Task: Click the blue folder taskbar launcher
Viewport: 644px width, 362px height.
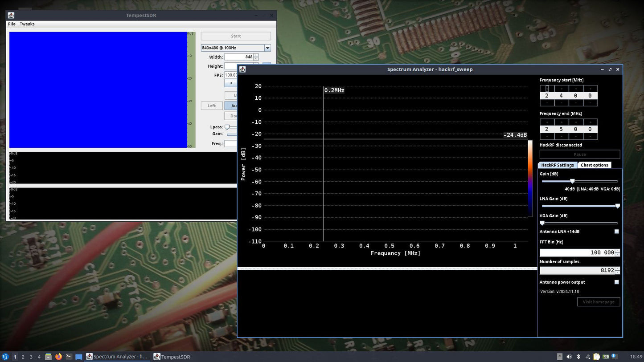Action: point(79,357)
